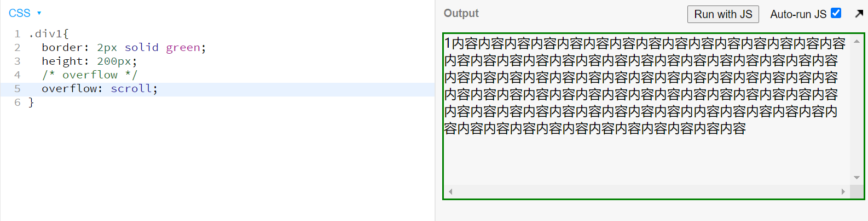Click the green color value in code
This screenshot has height=221, width=868.
click(183, 48)
